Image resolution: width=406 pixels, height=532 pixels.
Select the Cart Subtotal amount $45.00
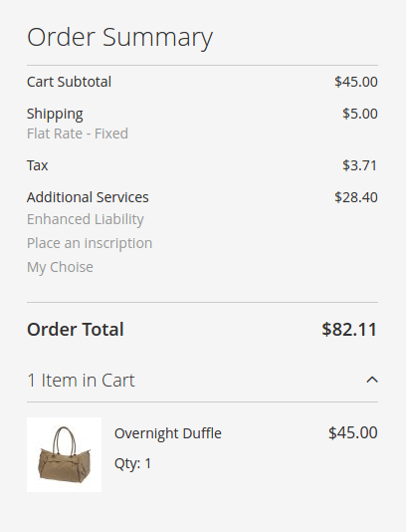356,82
